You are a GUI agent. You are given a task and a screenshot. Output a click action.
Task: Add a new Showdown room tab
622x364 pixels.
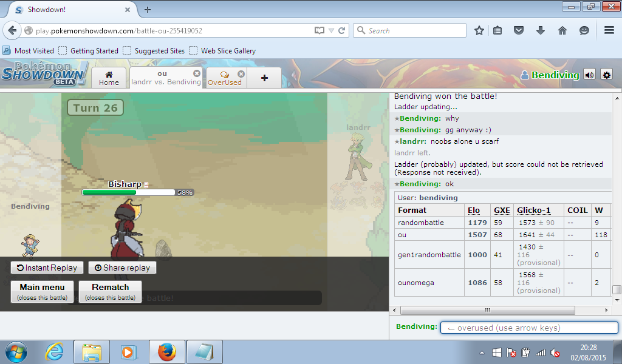click(264, 78)
